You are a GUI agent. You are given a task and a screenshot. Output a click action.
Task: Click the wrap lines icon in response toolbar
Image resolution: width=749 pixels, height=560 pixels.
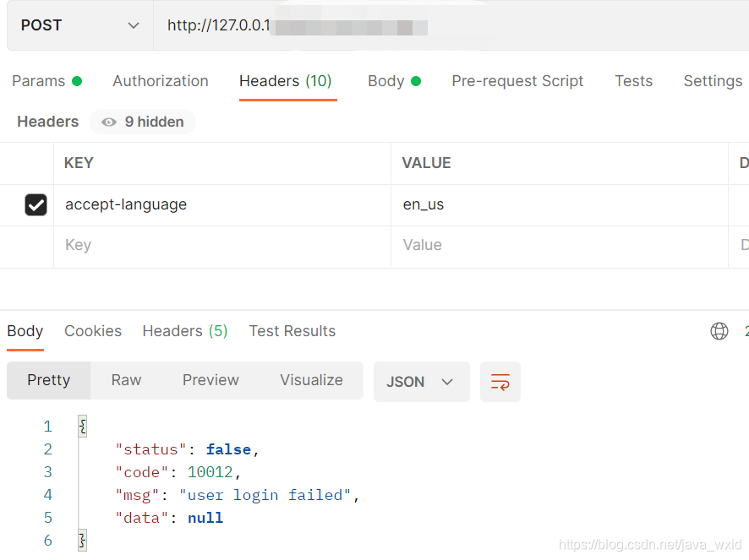500,382
